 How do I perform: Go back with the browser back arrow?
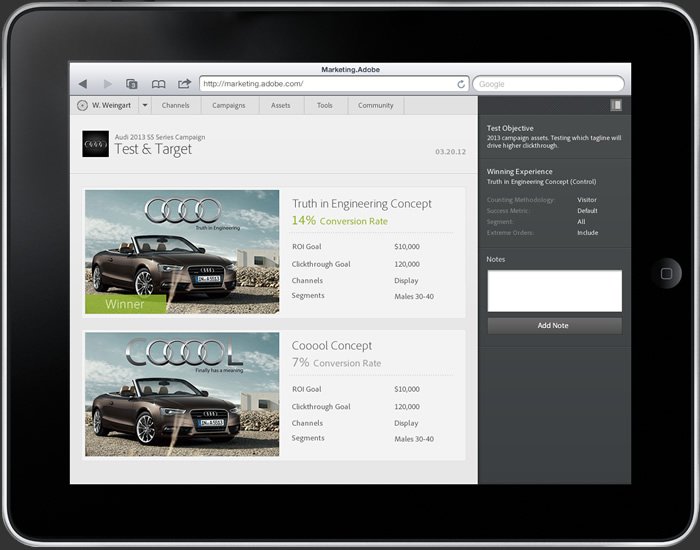click(x=83, y=83)
